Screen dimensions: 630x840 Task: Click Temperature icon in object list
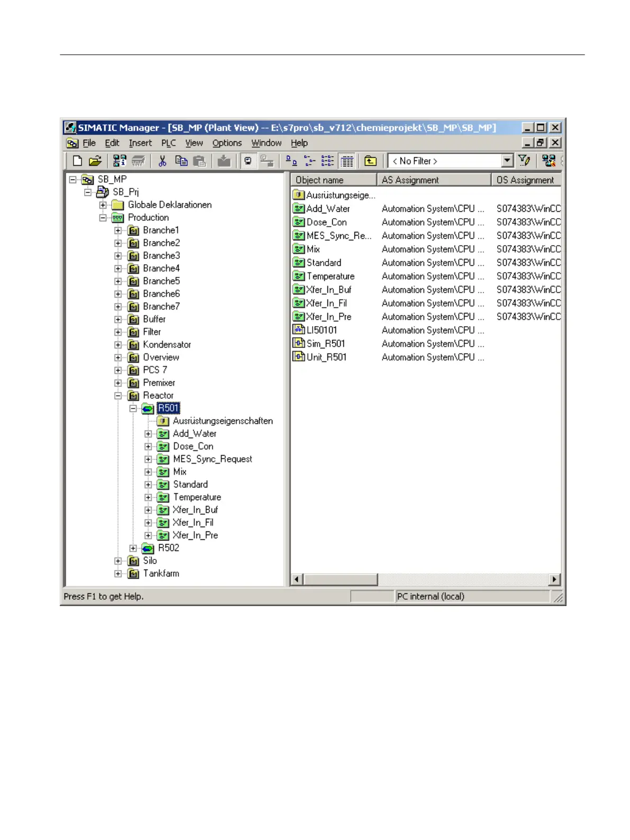pos(299,276)
